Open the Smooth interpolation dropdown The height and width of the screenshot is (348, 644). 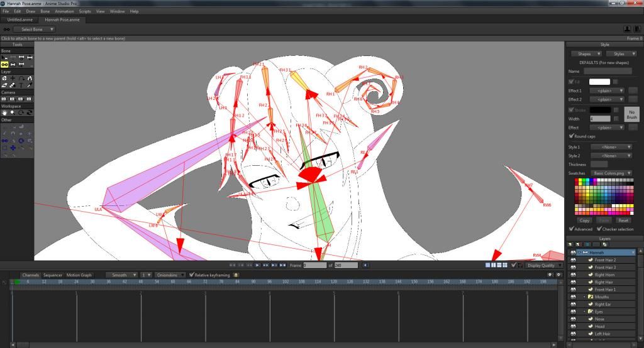pyautogui.click(x=121, y=275)
